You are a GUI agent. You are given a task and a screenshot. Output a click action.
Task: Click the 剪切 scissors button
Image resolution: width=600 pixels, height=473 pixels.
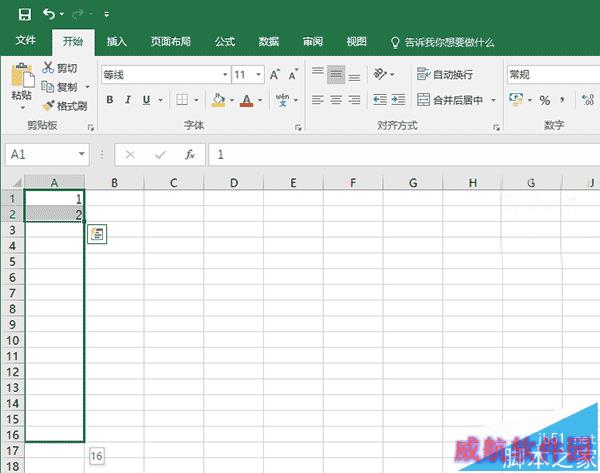pyautogui.click(x=59, y=68)
